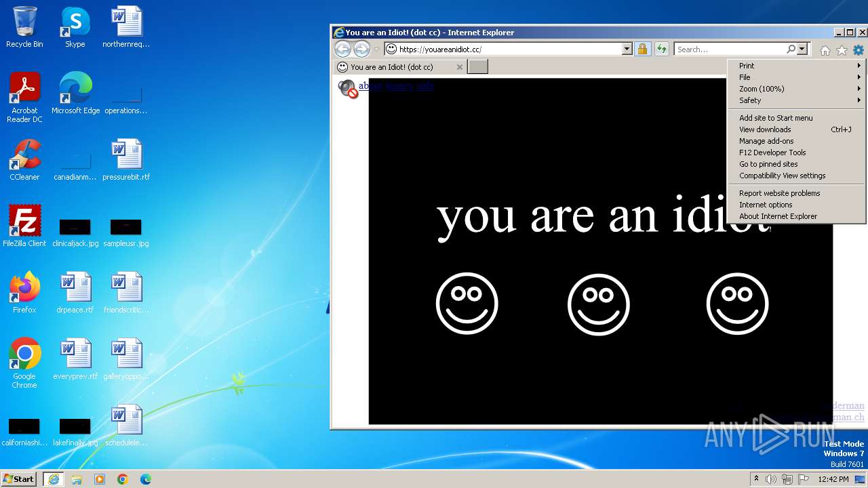Select the operations file icon on the desktop
868x488 pixels.
click(126, 99)
